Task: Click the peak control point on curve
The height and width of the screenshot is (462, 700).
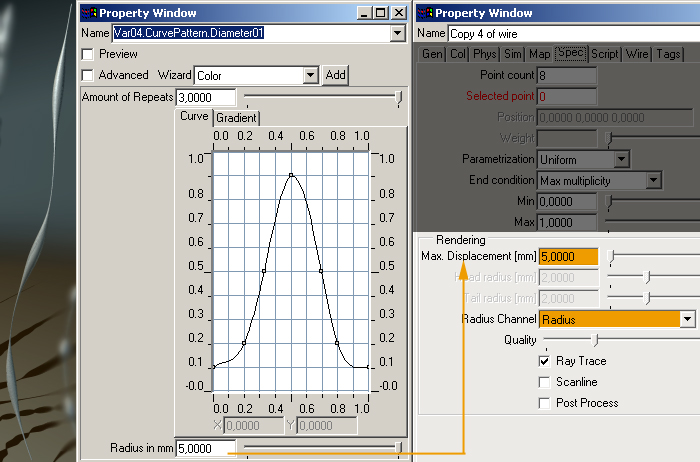Action: pyautogui.click(x=291, y=175)
